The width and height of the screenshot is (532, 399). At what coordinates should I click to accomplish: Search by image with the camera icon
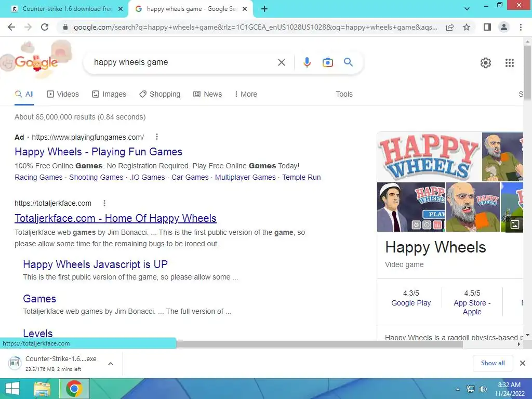point(327,62)
